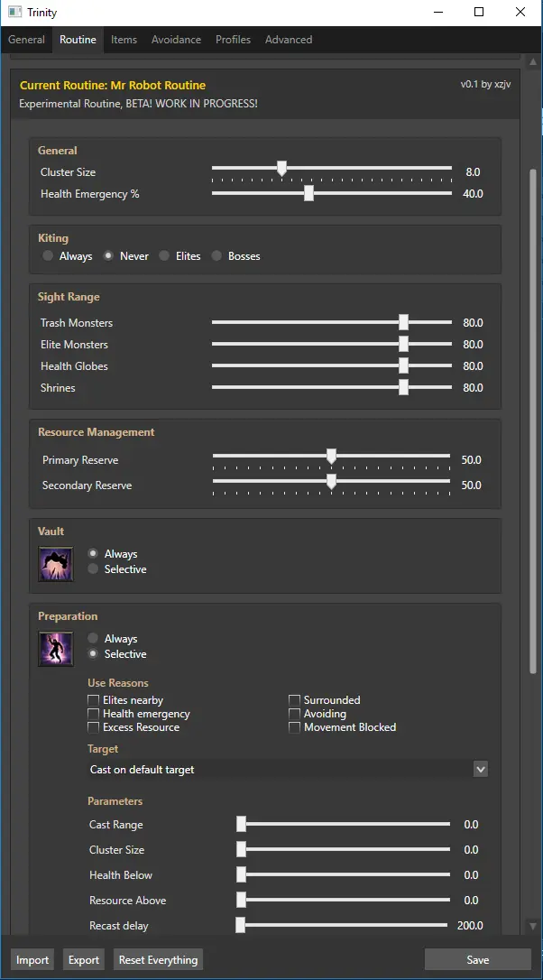
Task: Select Always for Preparation
Action: click(x=93, y=639)
